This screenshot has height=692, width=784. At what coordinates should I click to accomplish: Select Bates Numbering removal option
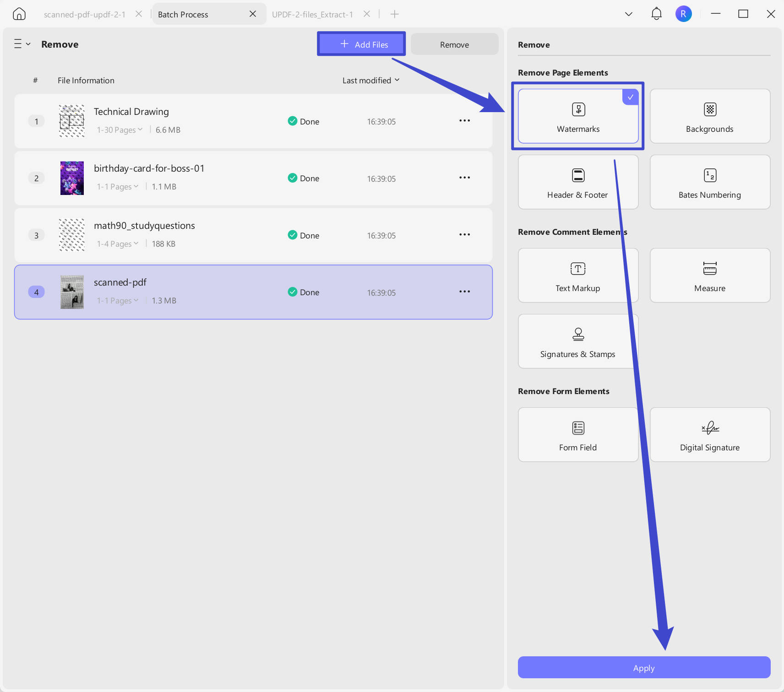(710, 182)
